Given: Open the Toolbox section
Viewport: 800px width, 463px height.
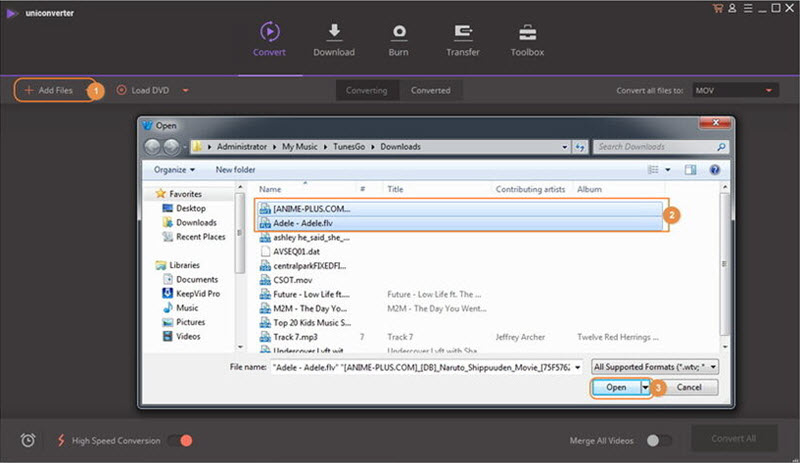Looking at the screenshot, I should point(527,39).
